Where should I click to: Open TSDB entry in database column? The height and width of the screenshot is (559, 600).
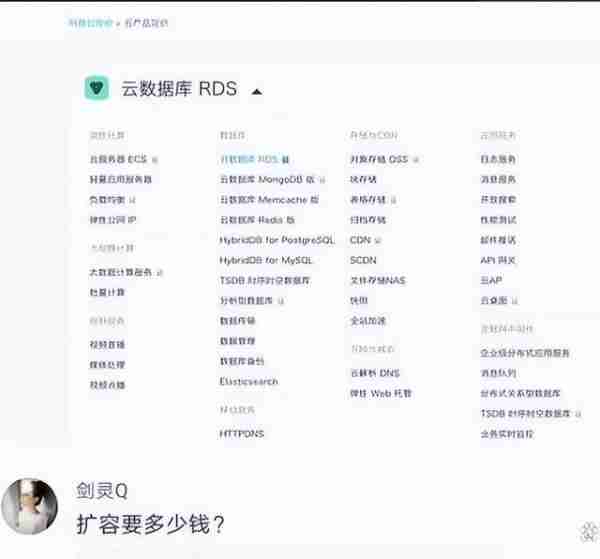[265, 281]
